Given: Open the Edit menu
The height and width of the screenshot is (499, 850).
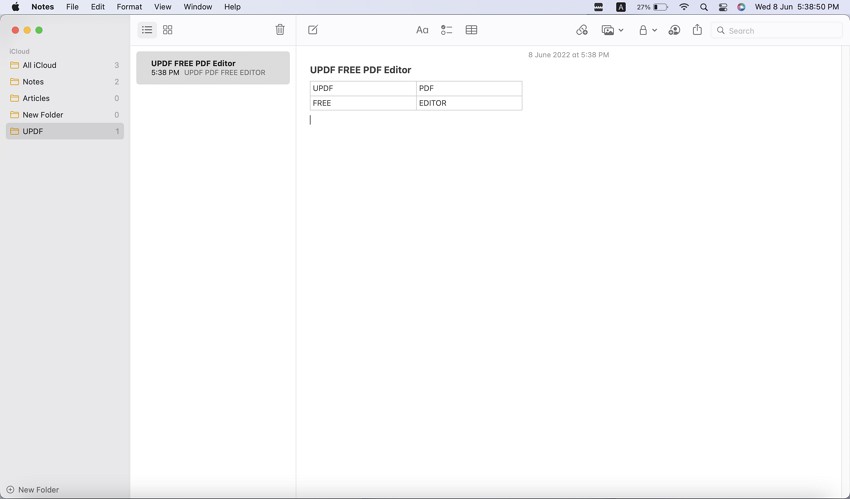Looking at the screenshot, I should [x=98, y=7].
